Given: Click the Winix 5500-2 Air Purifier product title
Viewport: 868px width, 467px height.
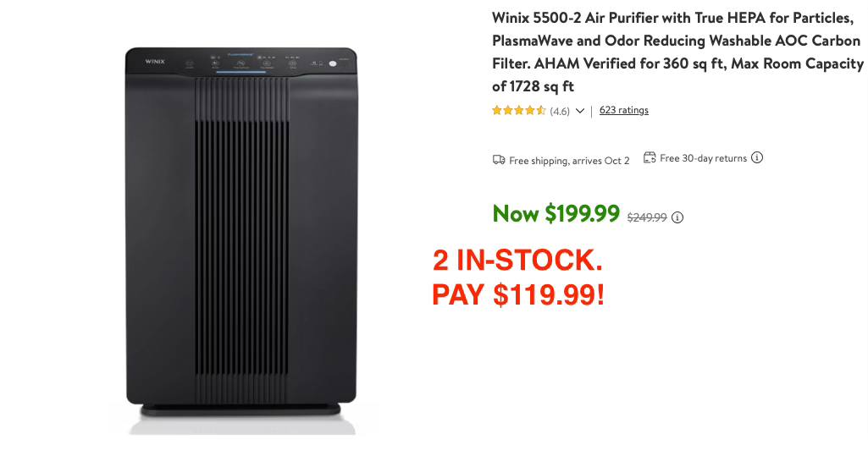Looking at the screenshot, I should coord(677,52).
